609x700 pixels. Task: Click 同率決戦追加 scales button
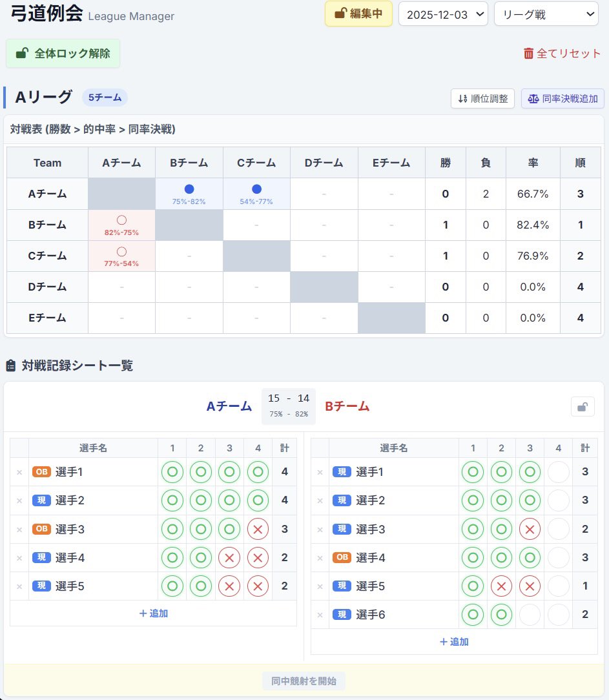(x=563, y=99)
